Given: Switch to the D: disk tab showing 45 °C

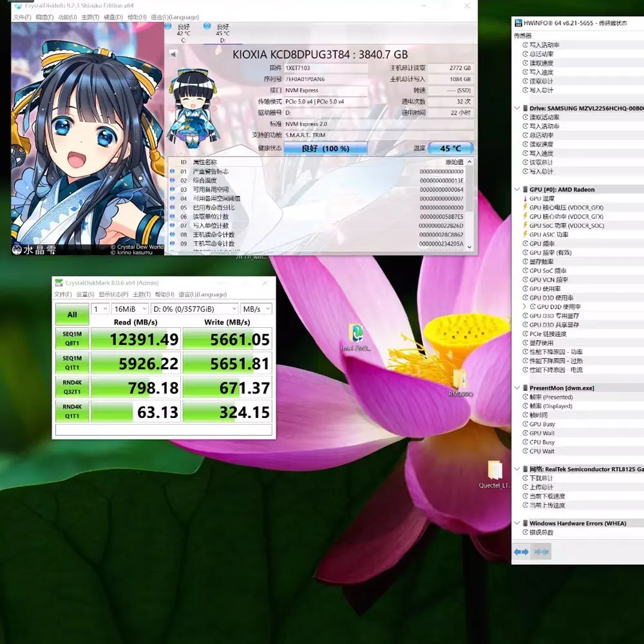Looking at the screenshot, I should (223, 33).
